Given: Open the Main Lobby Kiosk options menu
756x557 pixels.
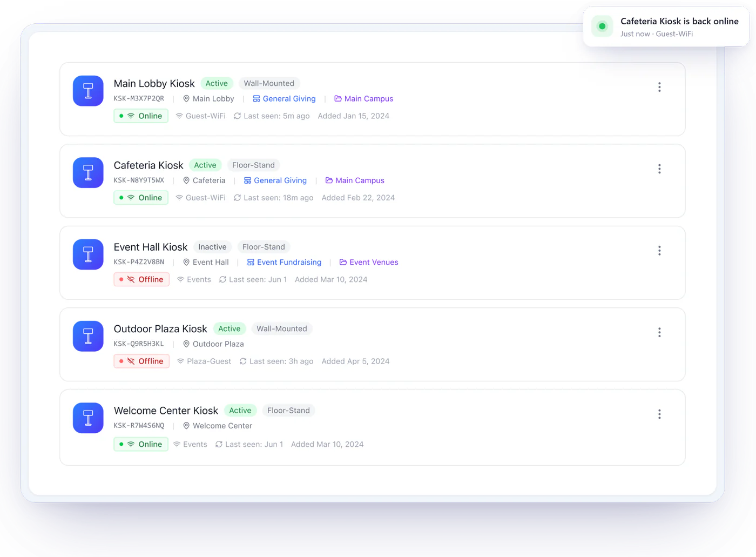Looking at the screenshot, I should pyautogui.click(x=659, y=87).
